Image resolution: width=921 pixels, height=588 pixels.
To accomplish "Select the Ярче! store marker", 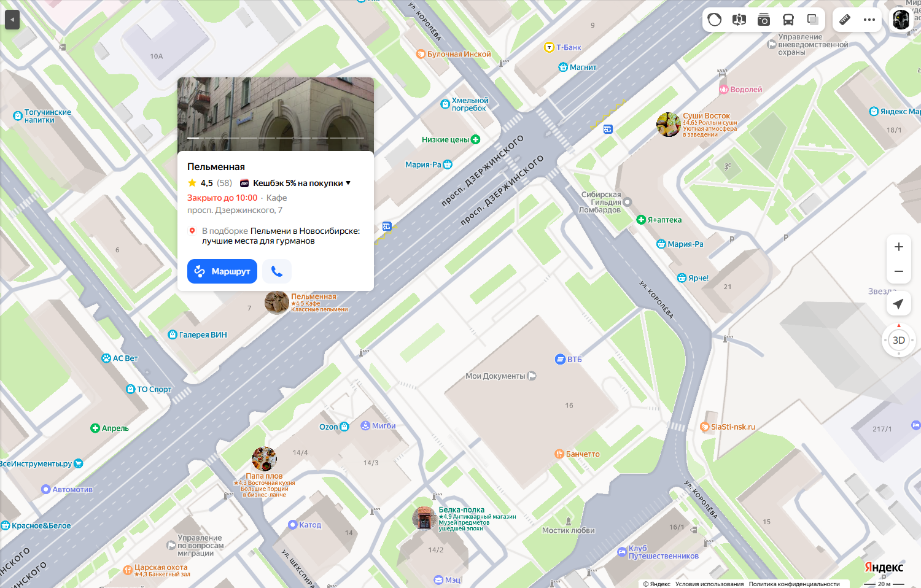I will pos(682,278).
